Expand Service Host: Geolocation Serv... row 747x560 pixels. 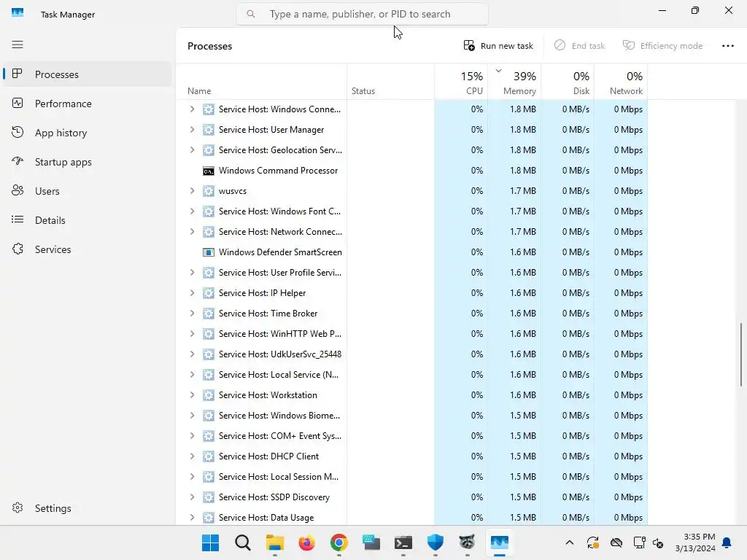[192, 150]
